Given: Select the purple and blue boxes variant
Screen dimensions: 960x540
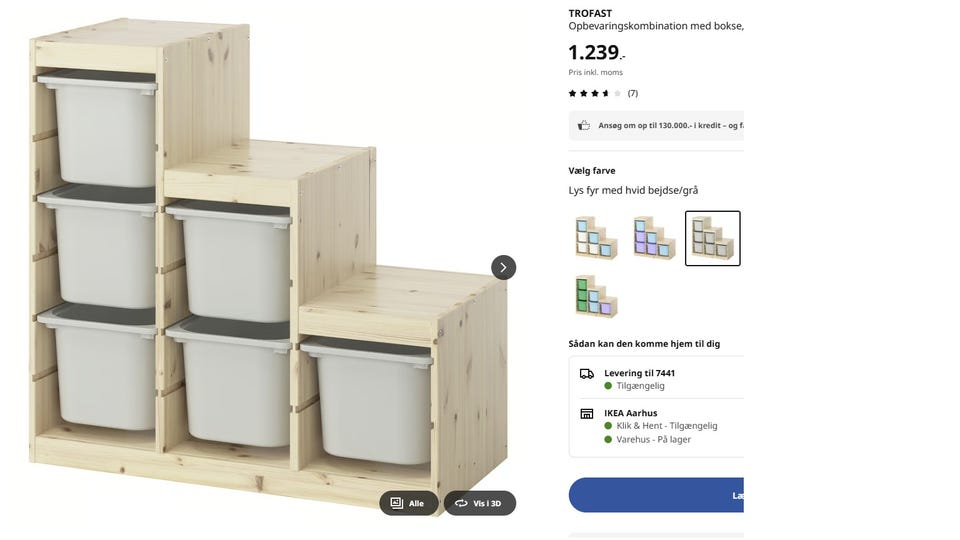Looking at the screenshot, I should click(654, 238).
